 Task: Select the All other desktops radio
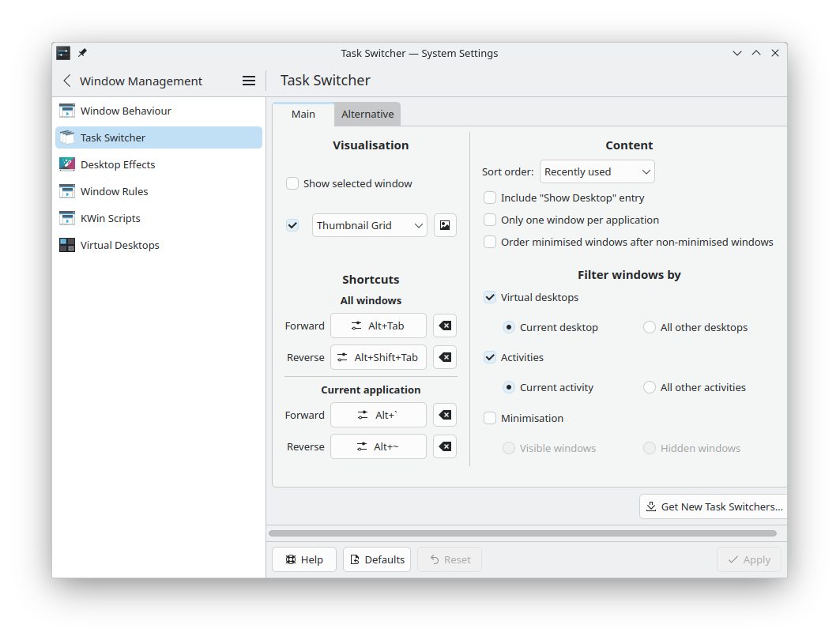[x=650, y=327]
